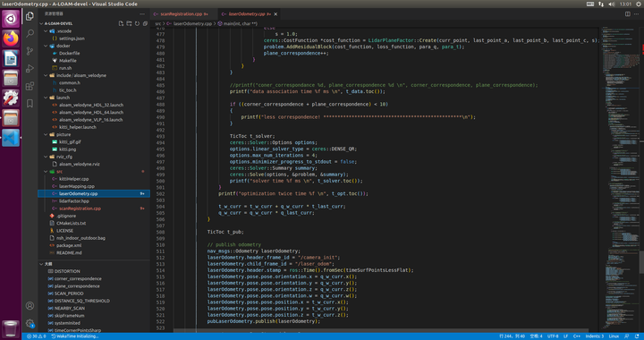Open the Search view in activity bar

coord(30,34)
